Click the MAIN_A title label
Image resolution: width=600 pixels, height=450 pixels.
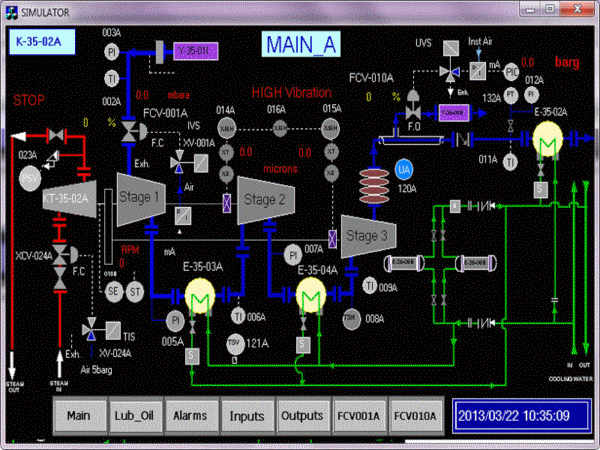[301, 44]
